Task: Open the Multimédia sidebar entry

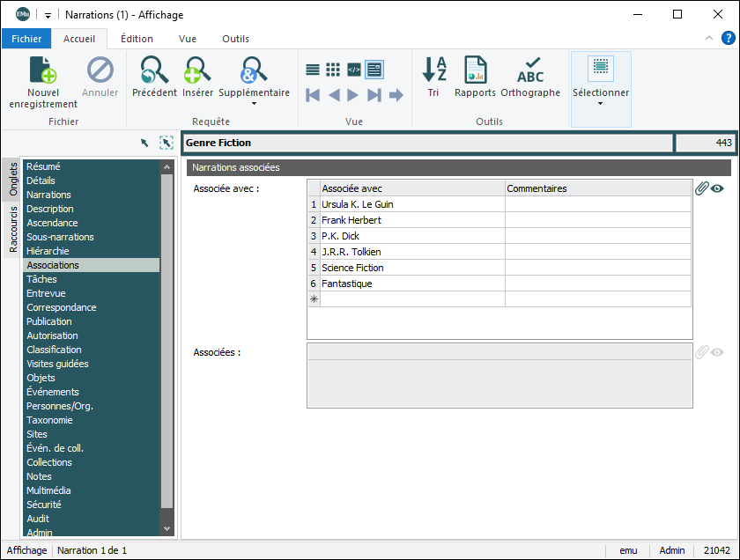Action: click(x=48, y=490)
